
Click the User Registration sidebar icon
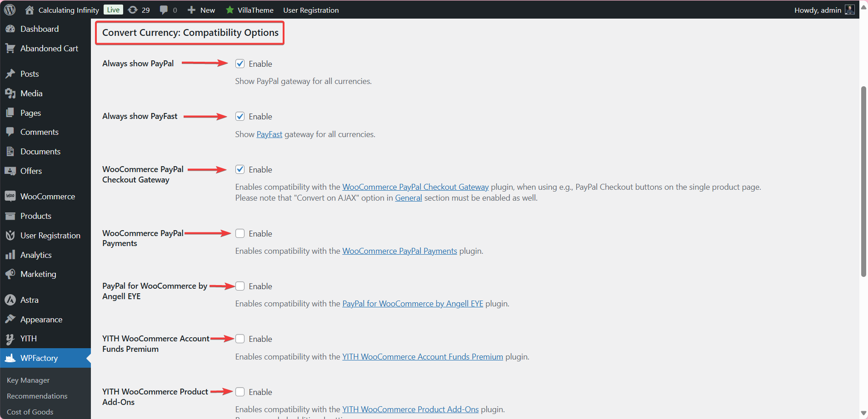pos(10,235)
